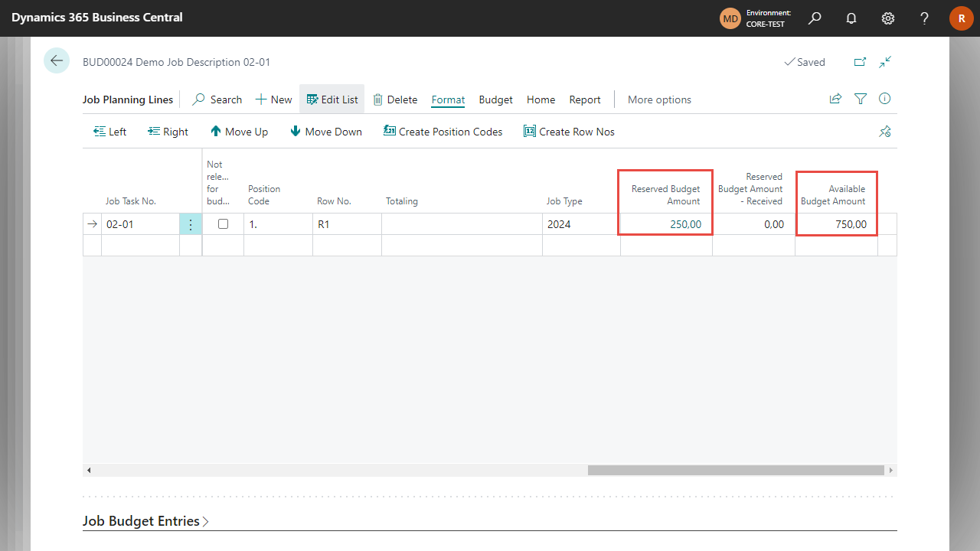Click Not released for budget column header

click(x=217, y=183)
